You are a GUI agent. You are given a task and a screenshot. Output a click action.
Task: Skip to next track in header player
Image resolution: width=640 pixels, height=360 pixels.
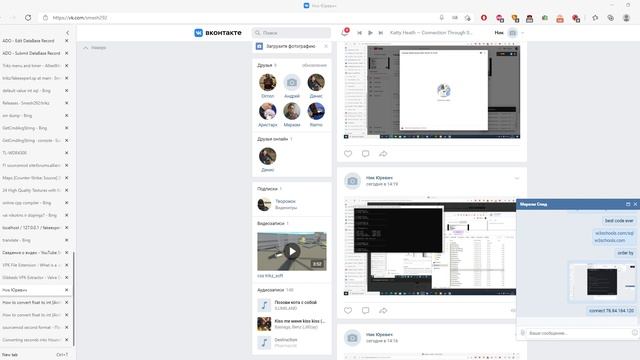pos(381,33)
